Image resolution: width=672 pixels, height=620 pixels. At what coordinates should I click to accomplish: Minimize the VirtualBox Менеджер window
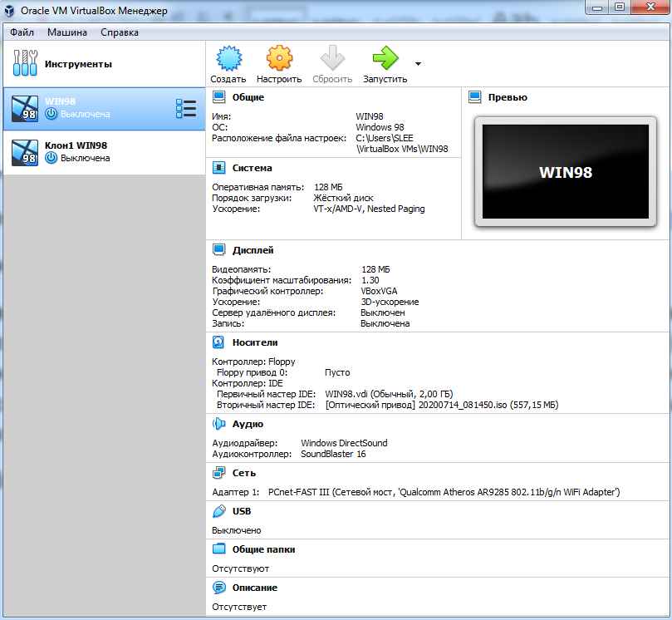tap(598, 7)
